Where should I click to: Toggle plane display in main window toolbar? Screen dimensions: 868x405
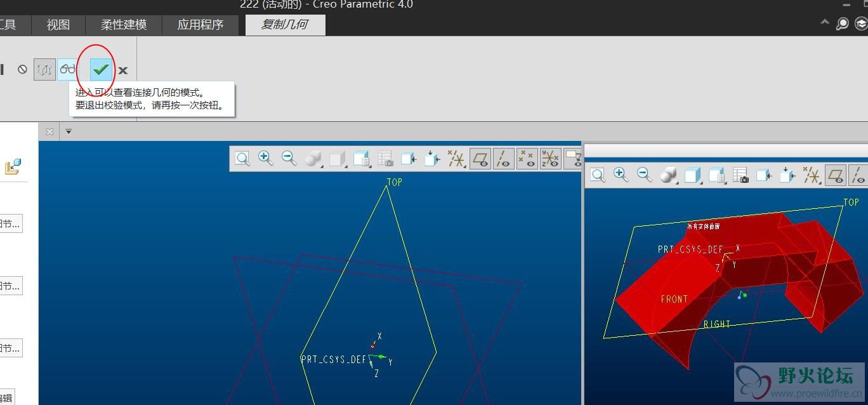point(480,159)
